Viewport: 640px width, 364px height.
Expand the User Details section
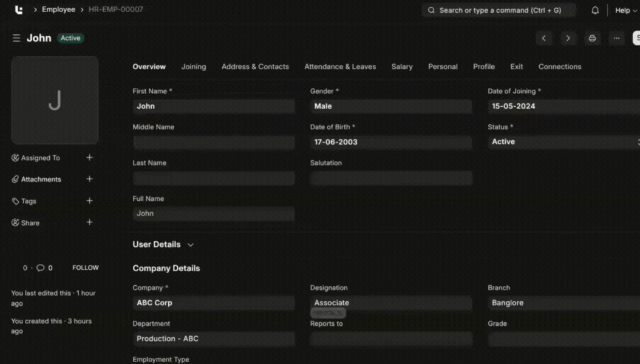163,244
